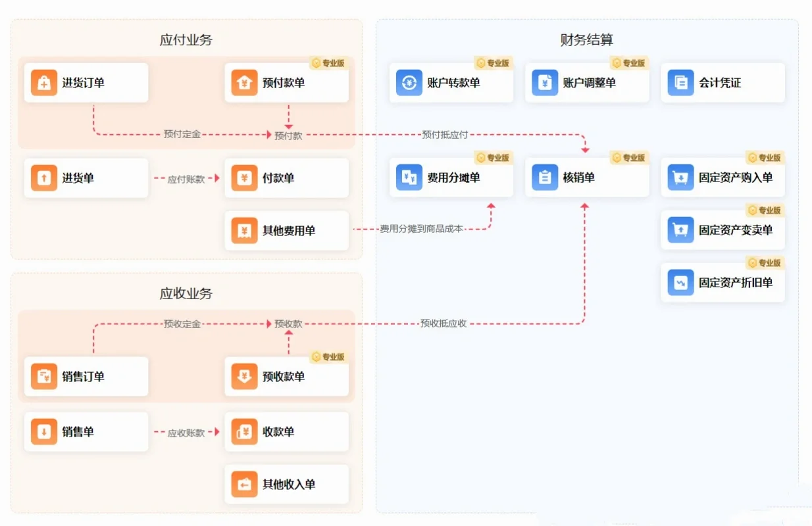This screenshot has height=526, width=812.
Task: Click the 付款单 payment slip icon
Action: [244, 178]
